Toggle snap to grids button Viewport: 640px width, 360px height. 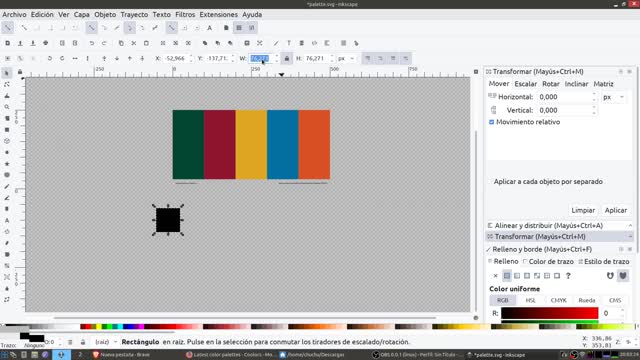[x=239, y=28]
